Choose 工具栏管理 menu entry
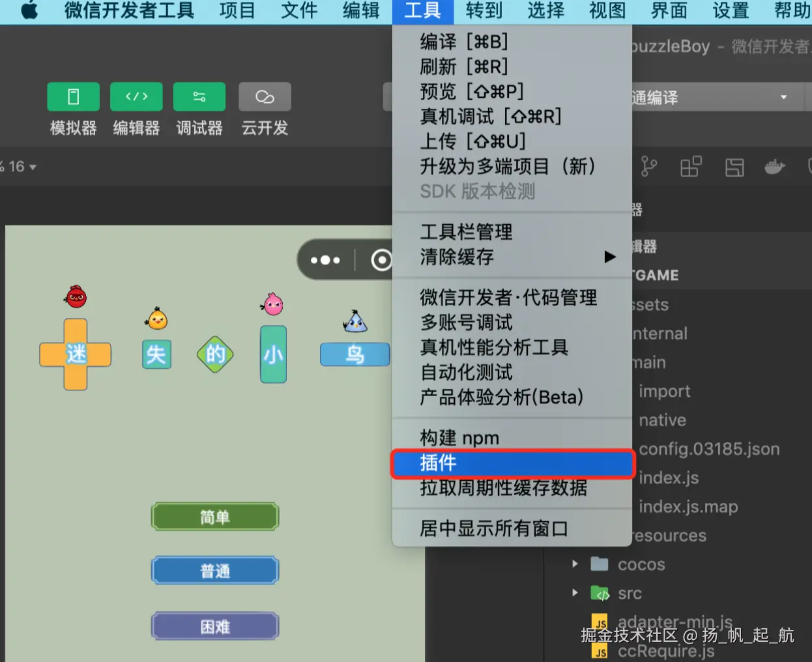The width and height of the screenshot is (812, 662). pyautogui.click(x=512, y=232)
